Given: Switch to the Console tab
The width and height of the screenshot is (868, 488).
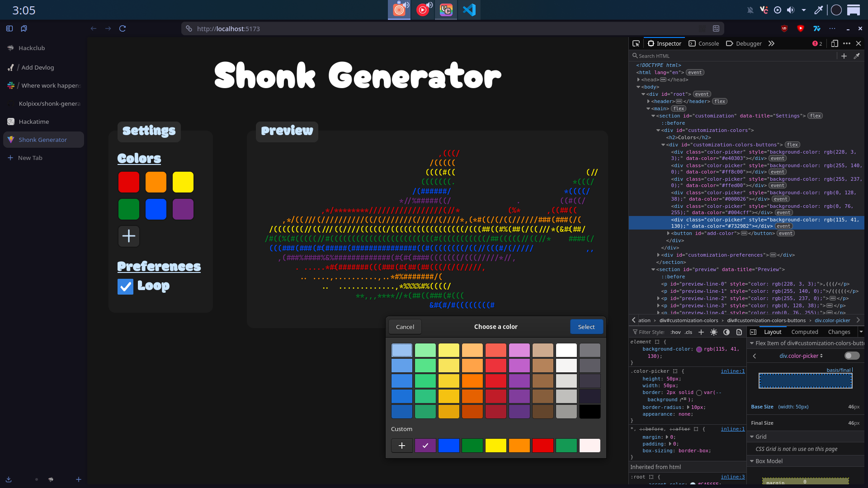Looking at the screenshot, I should [x=704, y=43].
